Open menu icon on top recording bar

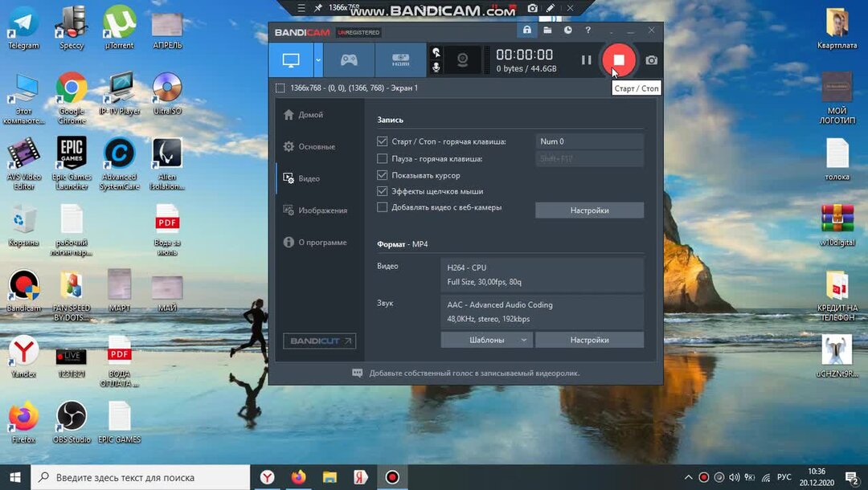pyautogui.click(x=301, y=8)
